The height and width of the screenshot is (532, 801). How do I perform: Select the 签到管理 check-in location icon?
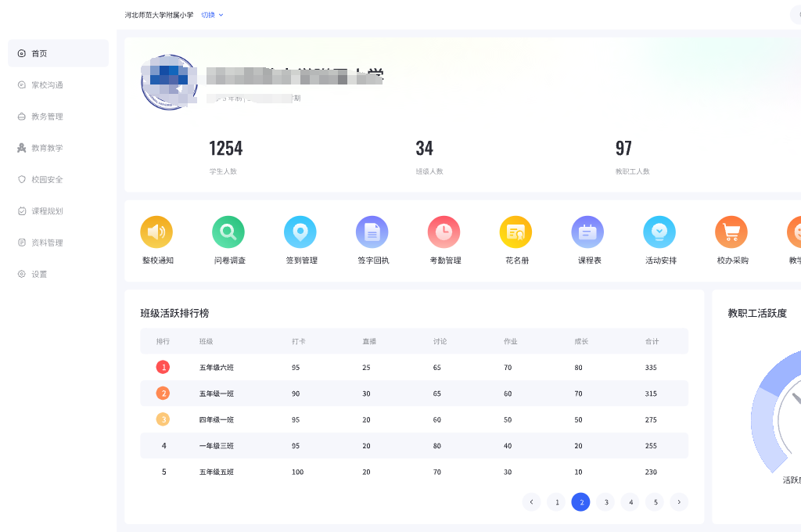pyautogui.click(x=300, y=232)
